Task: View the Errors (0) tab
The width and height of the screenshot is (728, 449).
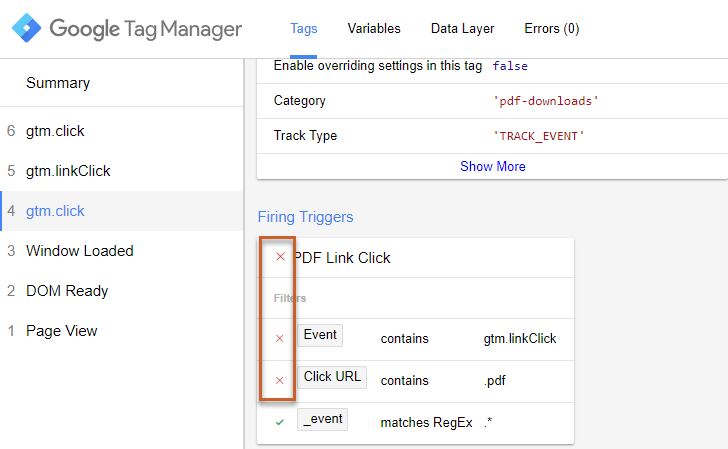Action: point(551,29)
